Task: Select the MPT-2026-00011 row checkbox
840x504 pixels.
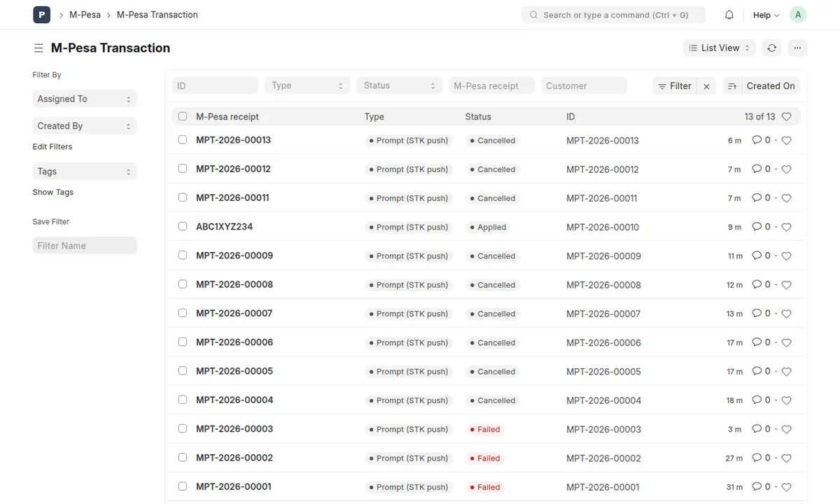Action: point(183,197)
